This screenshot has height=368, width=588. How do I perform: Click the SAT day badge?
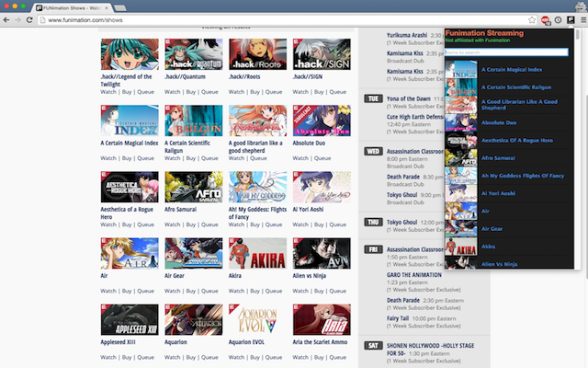[x=373, y=346]
